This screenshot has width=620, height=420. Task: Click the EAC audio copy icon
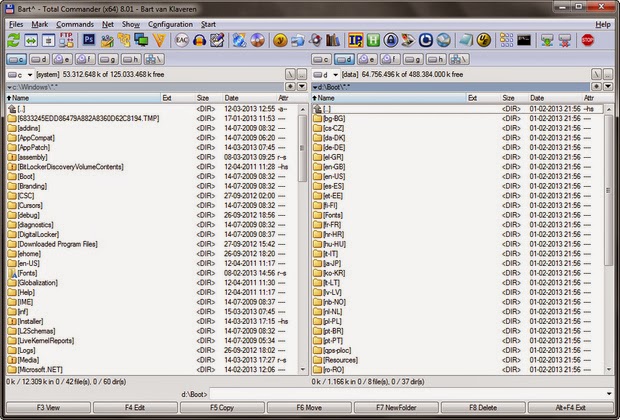click(x=181, y=40)
